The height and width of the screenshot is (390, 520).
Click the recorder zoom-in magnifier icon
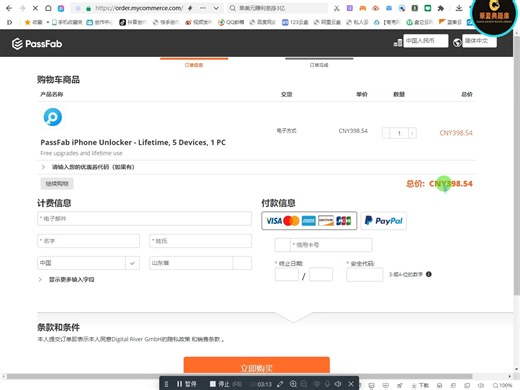(293, 384)
